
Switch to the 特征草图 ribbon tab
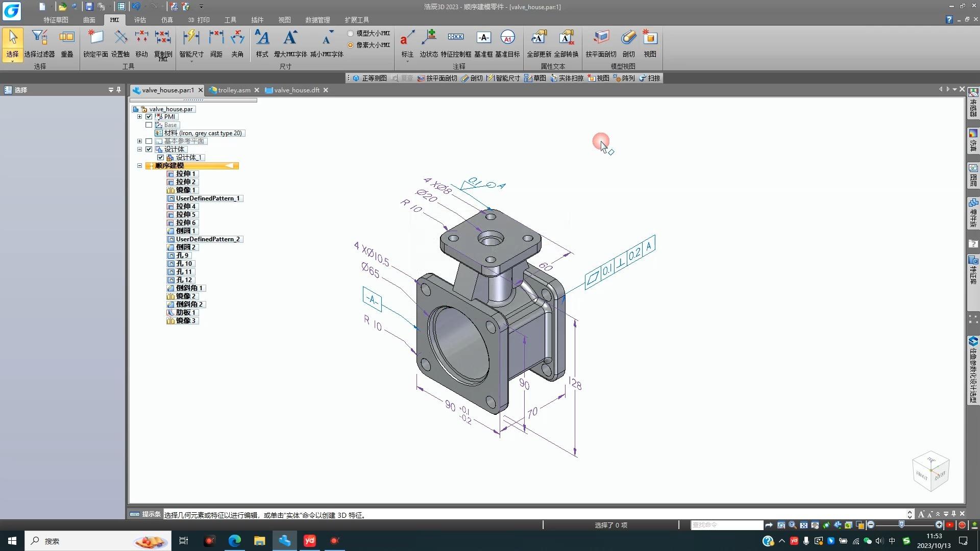[x=56, y=20]
